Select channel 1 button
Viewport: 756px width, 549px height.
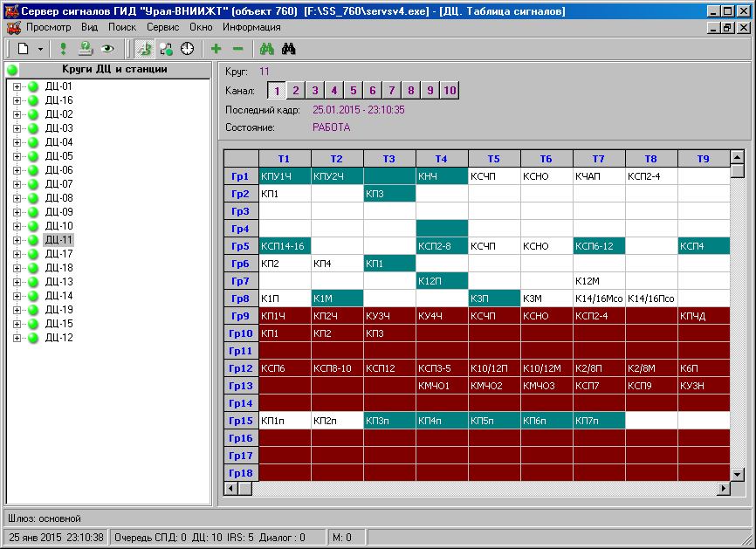[275, 91]
